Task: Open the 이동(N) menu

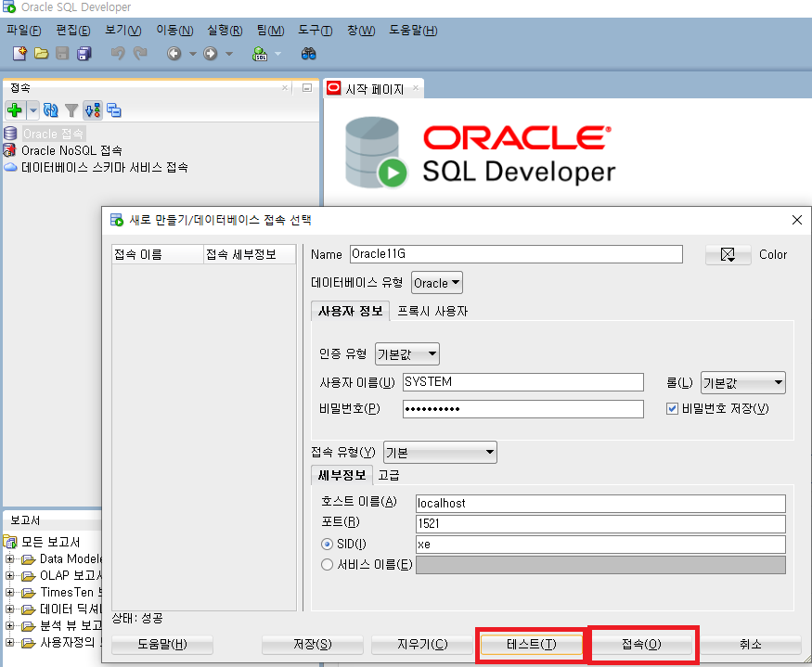Action: [x=174, y=31]
